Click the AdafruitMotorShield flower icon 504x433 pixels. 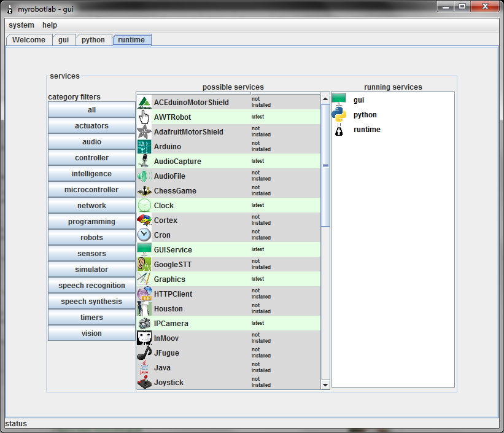click(144, 132)
